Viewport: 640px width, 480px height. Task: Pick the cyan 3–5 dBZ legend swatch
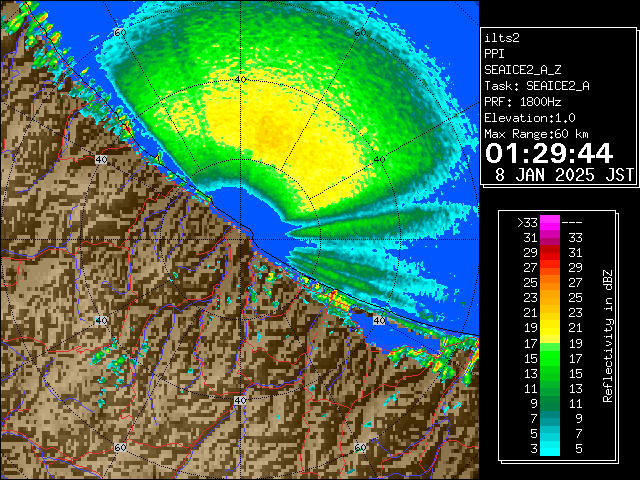tap(550, 448)
